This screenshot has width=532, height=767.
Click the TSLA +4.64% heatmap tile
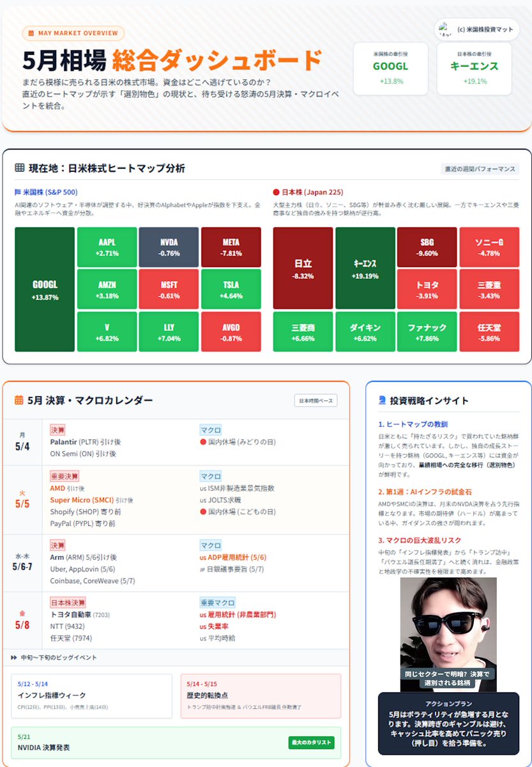pyautogui.click(x=231, y=289)
